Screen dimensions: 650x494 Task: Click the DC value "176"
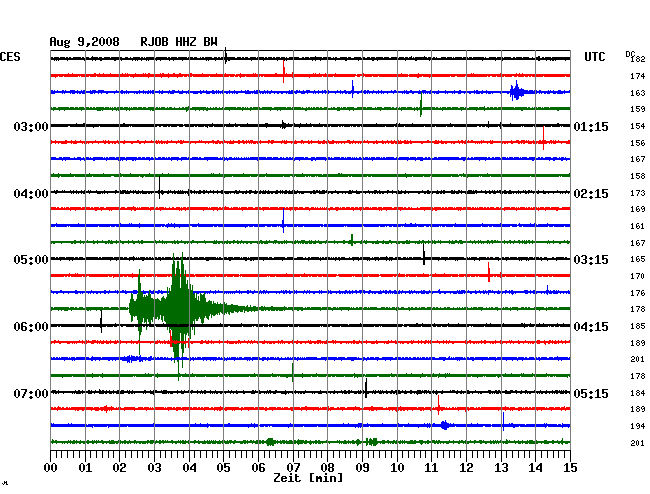click(638, 293)
